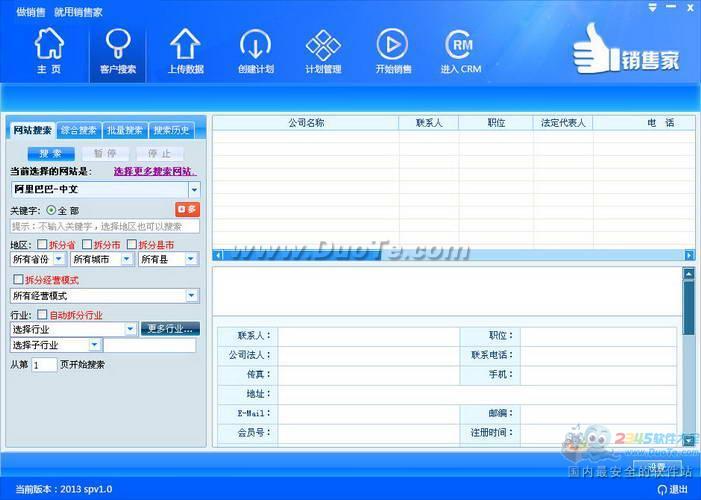Switch to the 网站搜索 tab
The image size is (701, 500).
click(x=32, y=130)
